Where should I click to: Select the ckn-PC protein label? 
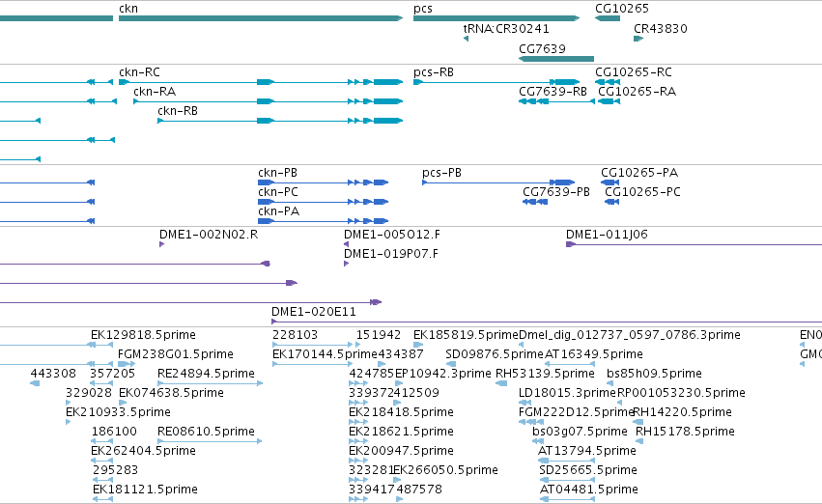tap(278, 192)
